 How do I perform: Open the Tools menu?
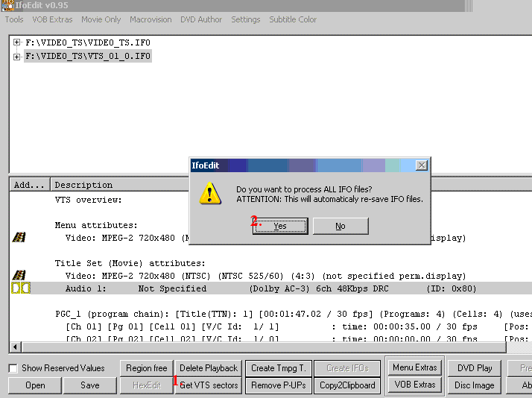[x=14, y=19]
